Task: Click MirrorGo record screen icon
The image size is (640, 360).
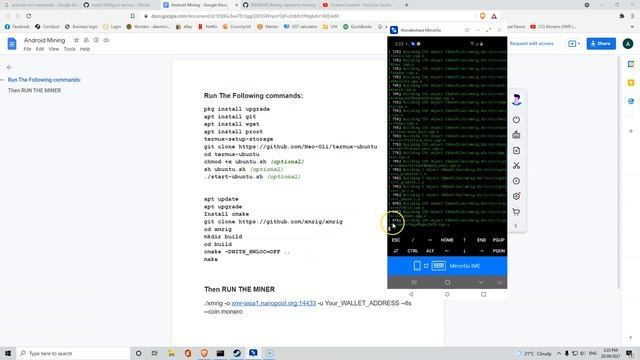Action: point(516,181)
